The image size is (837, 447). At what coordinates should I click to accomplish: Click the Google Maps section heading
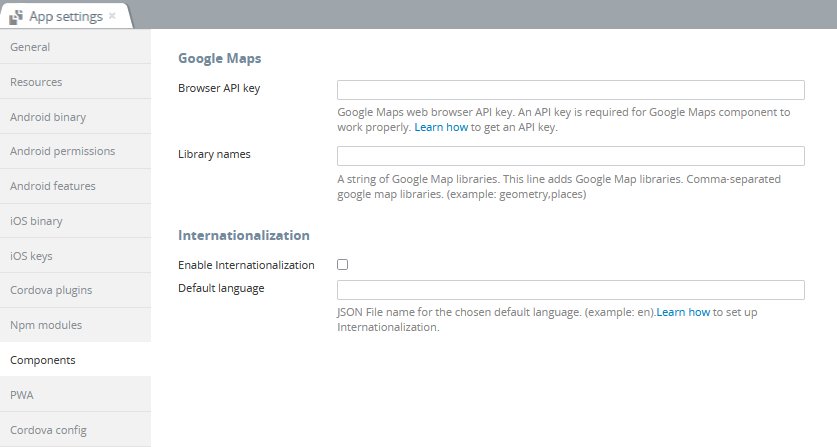pyautogui.click(x=219, y=58)
